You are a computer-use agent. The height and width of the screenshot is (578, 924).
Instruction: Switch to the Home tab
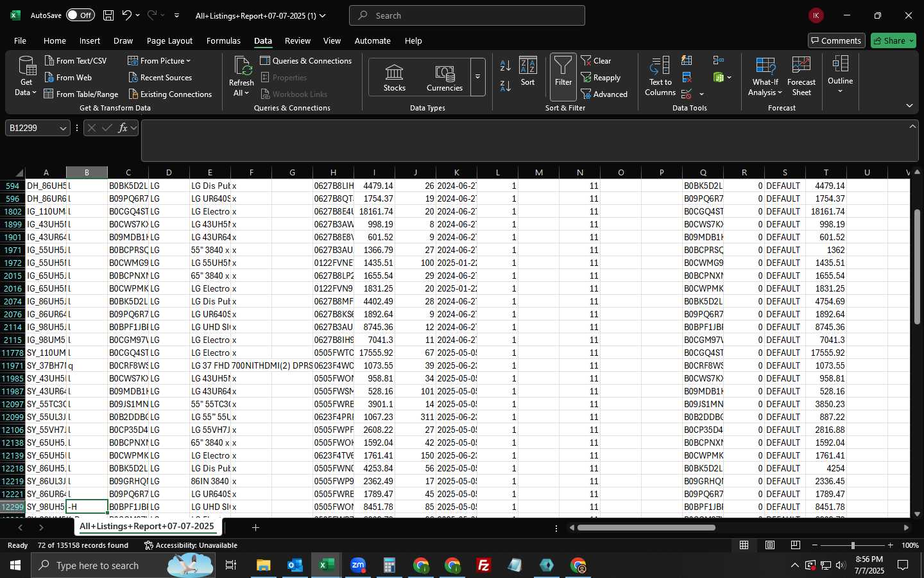click(55, 40)
